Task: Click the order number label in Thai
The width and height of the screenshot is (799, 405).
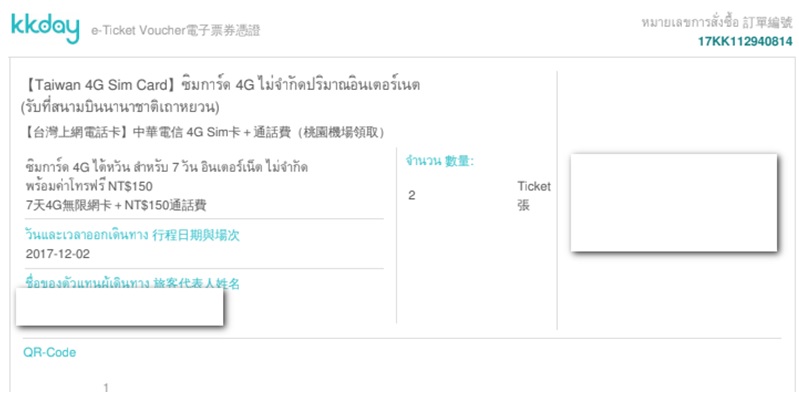Action: (717, 23)
